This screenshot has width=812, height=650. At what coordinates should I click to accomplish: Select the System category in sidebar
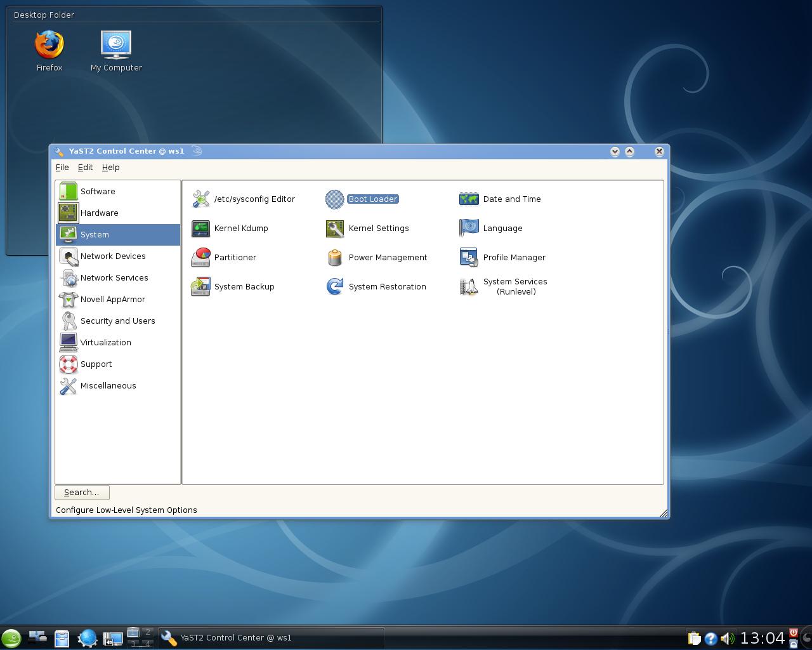(118, 234)
